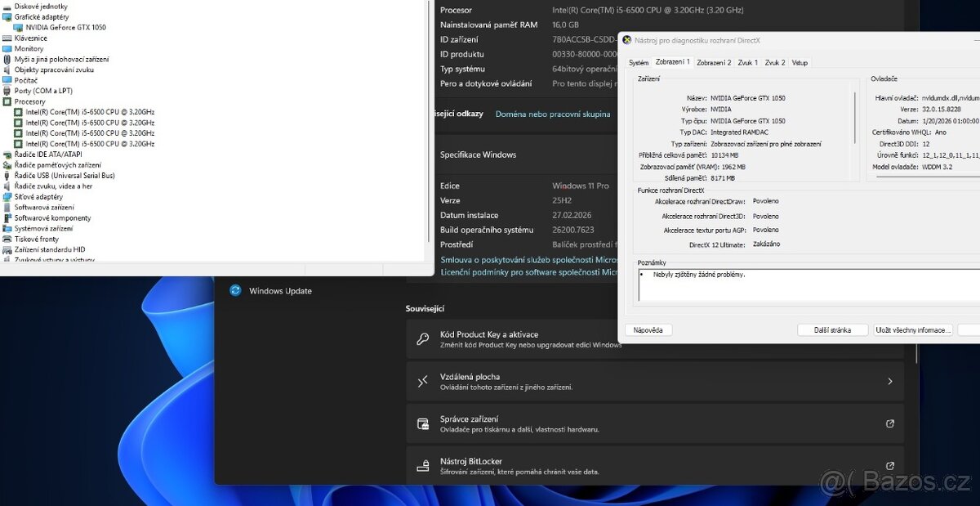Open the Smlouva o poskytování služeb link

(x=528, y=259)
